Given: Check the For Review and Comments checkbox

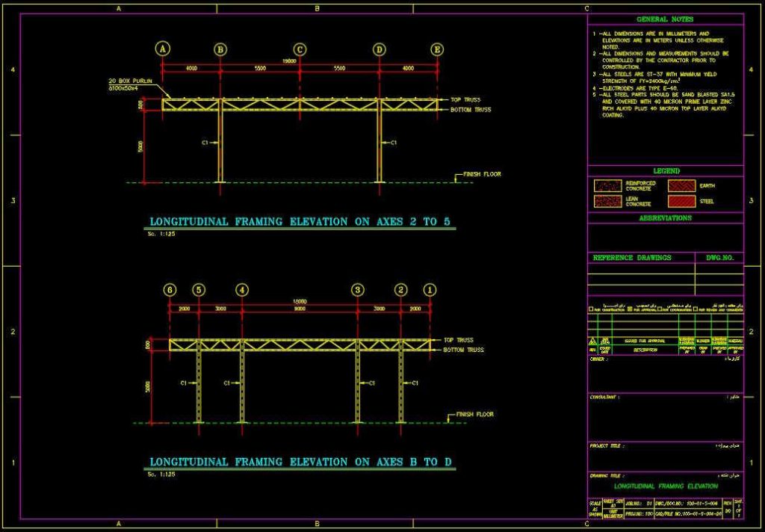Looking at the screenshot, I should pyautogui.click(x=696, y=309).
